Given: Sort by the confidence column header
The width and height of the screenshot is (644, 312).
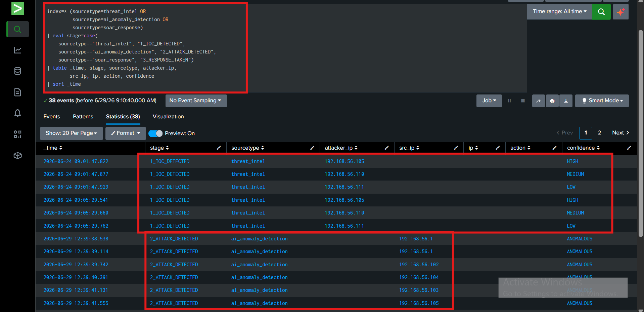Looking at the screenshot, I should point(583,148).
